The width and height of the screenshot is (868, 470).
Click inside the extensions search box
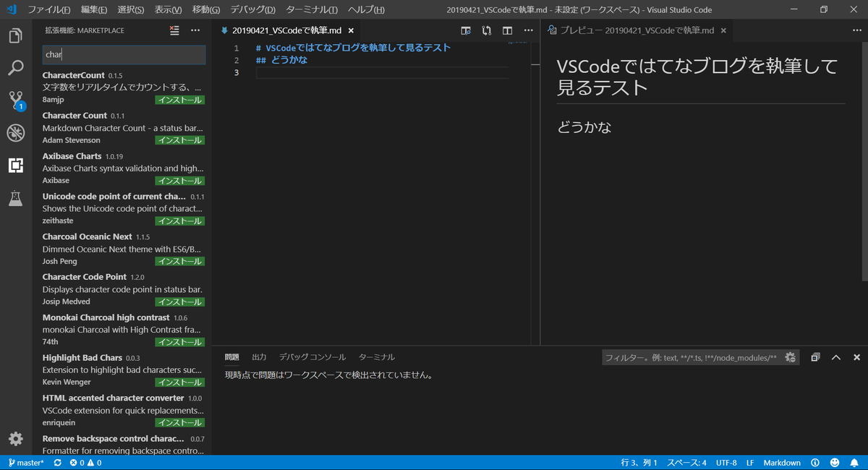123,55
